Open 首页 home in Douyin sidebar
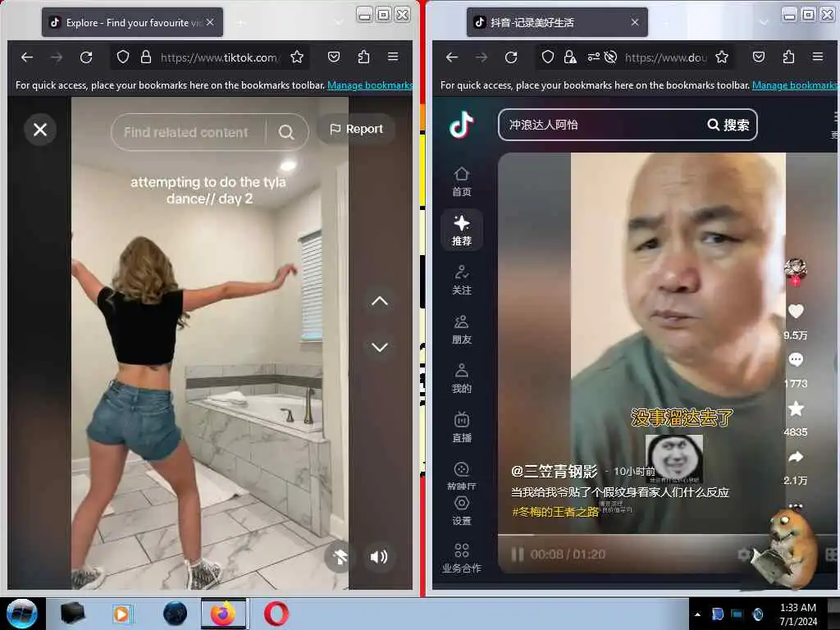Image resolution: width=840 pixels, height=630 pixels. (462, 181)
